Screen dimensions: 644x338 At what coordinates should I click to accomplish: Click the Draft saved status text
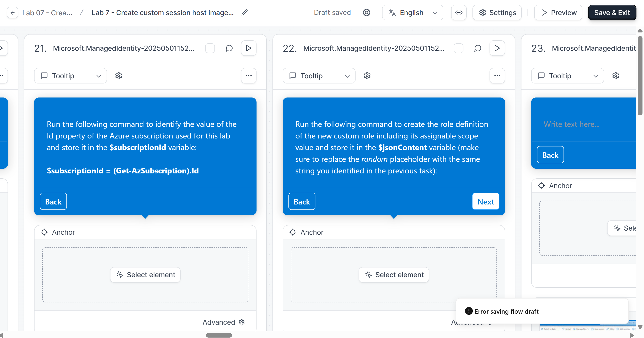point(332,13)
